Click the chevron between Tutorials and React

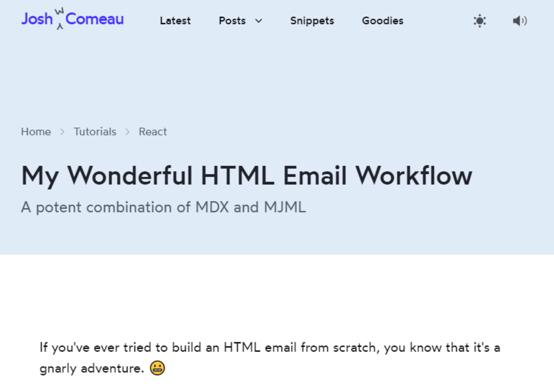pos(128,132)
